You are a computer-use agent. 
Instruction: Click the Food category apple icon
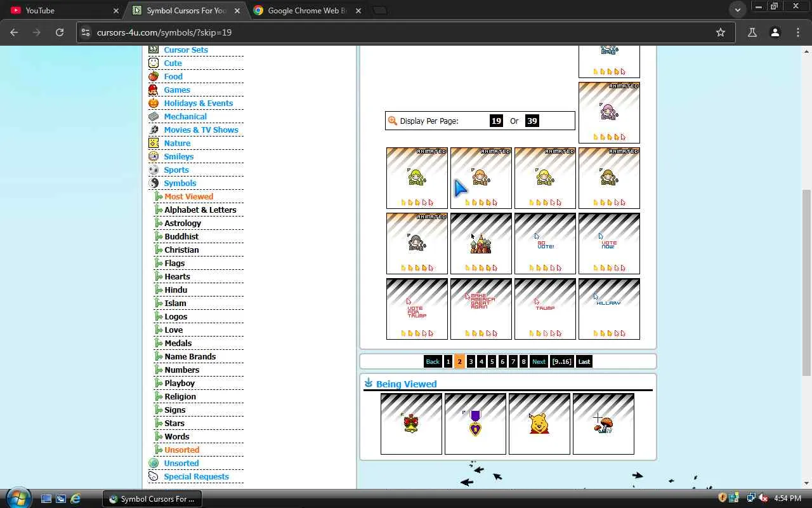154,76
